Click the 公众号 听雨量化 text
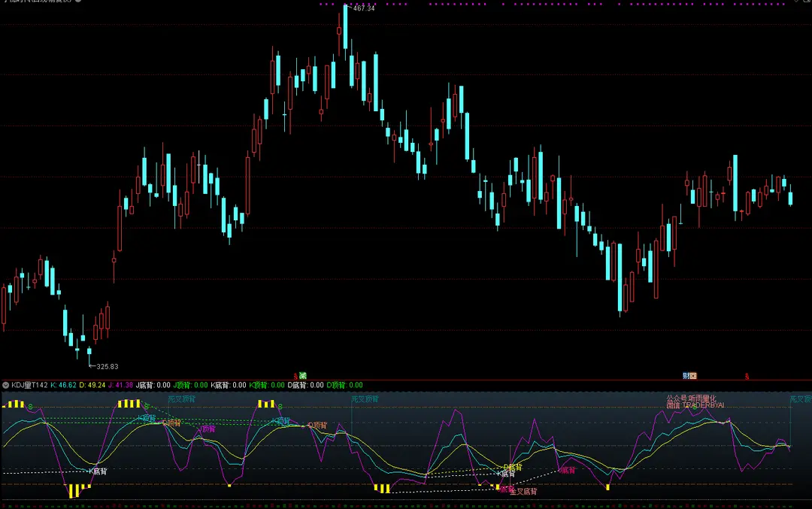 692,398
